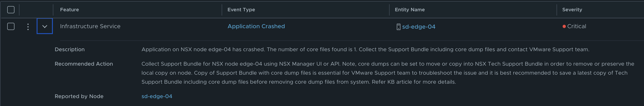This screenshot has height=106, width=644.
Task: Click the Infrastructure Service feature cell
Action: (x=90, y=26)
